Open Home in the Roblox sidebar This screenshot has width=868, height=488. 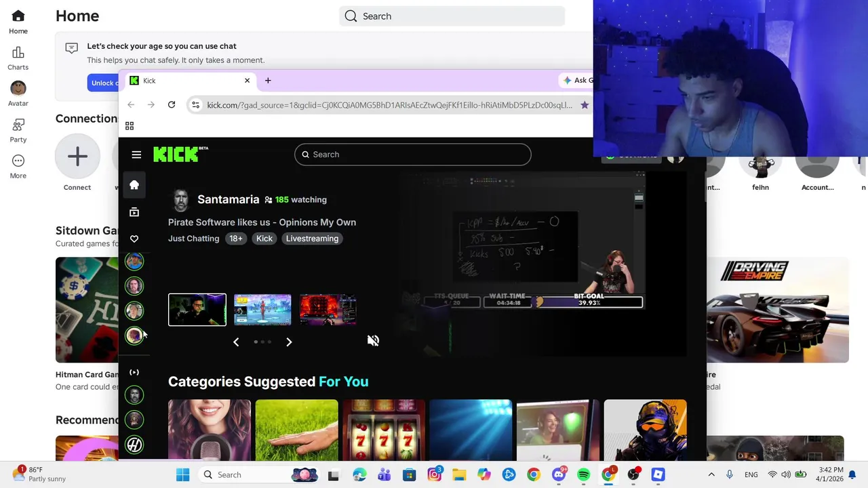[x=18, y=22]
